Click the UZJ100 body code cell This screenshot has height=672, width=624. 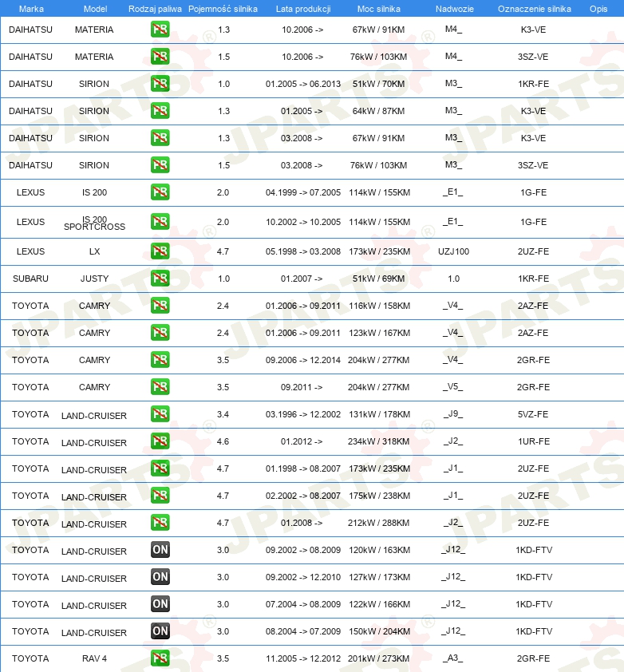point(453,251)
